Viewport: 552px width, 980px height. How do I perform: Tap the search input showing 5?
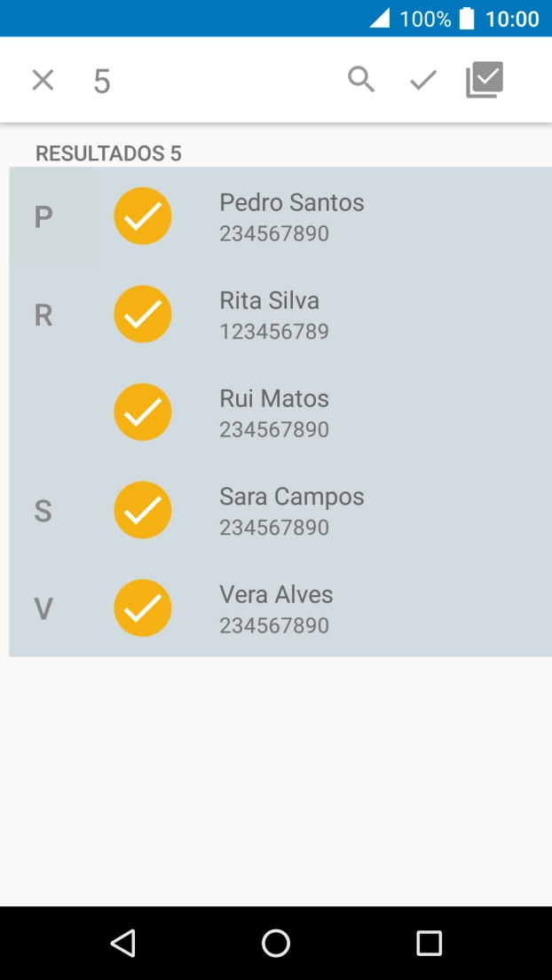[102, 80]
